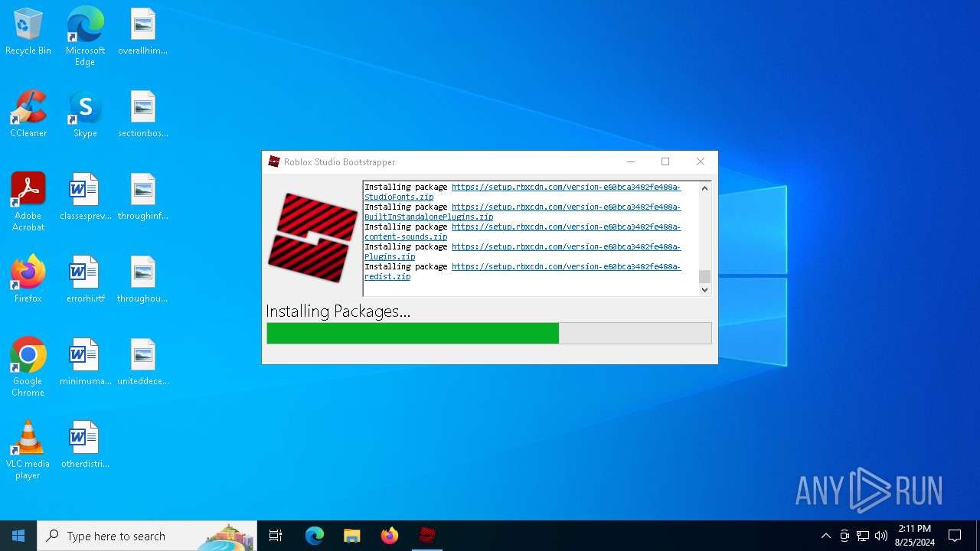Open the notification center
Screen dimensions: 980x551
(955, 536)
